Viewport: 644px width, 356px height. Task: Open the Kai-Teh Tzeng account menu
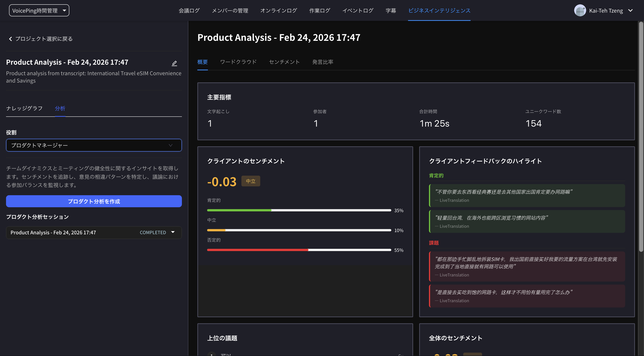tap(610, 10)
